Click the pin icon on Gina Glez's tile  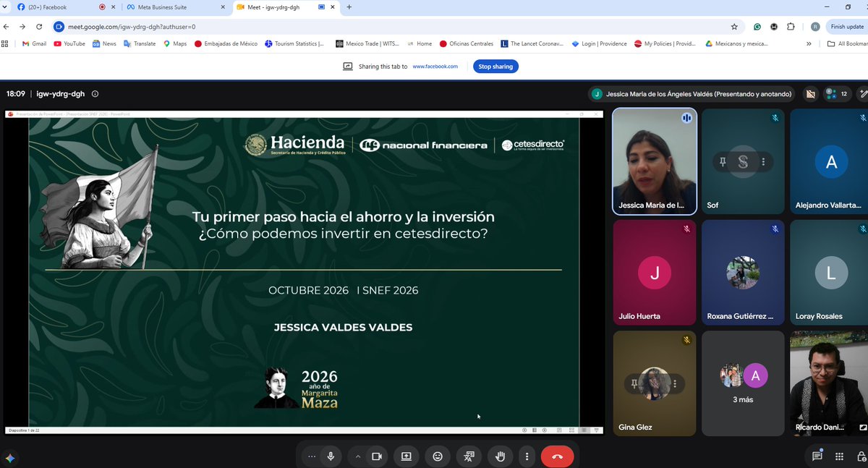click(634, 385)
